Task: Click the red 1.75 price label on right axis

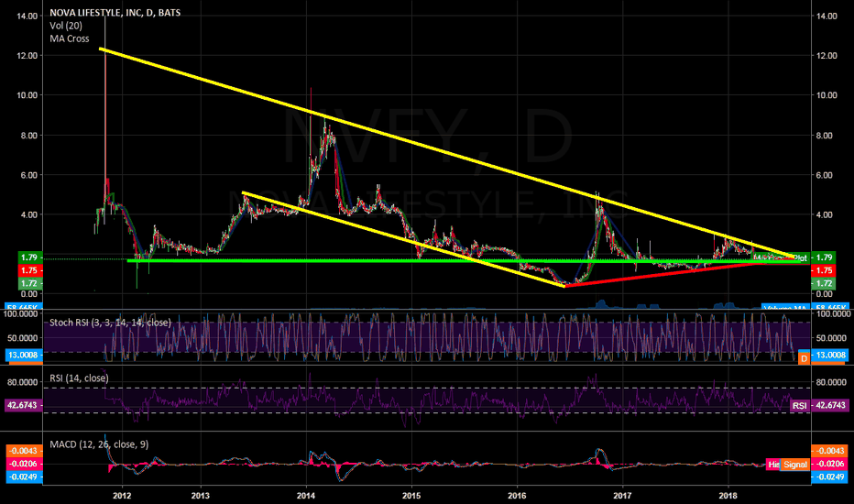Action: (825, 270)
